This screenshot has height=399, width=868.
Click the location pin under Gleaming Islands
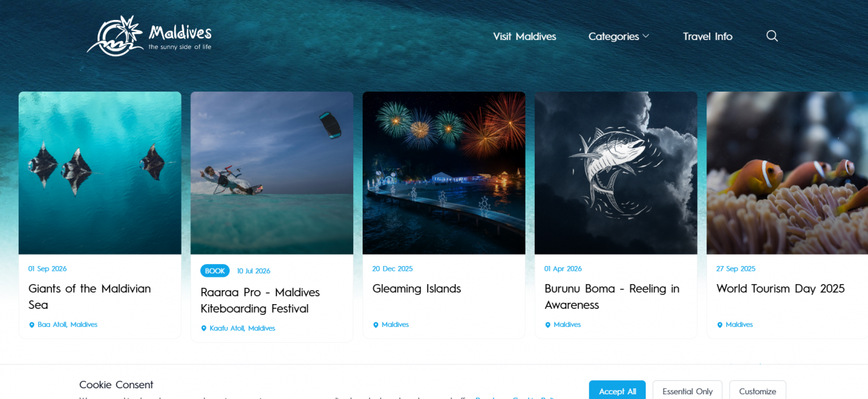pos(375,325)
